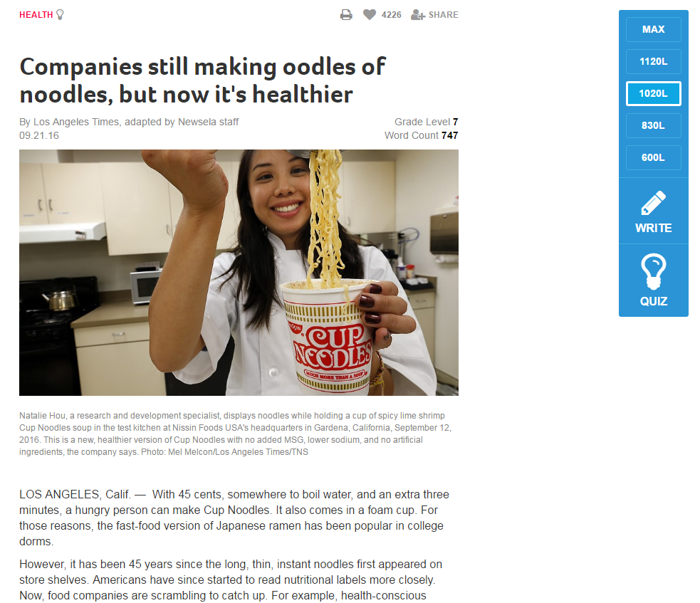Open the HEALTH category link
The image size is (700, 603).
point(36,15)
